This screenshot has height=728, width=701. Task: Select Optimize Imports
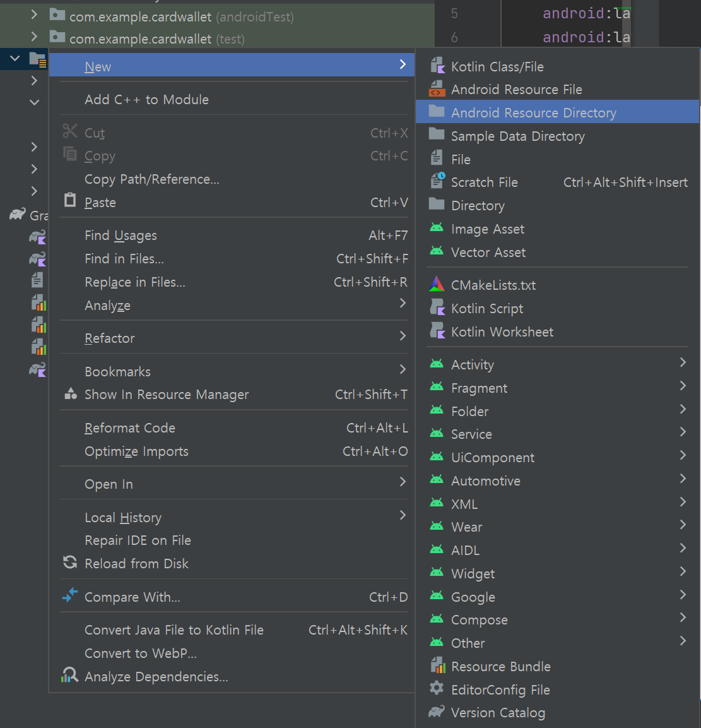coord(232,451)
